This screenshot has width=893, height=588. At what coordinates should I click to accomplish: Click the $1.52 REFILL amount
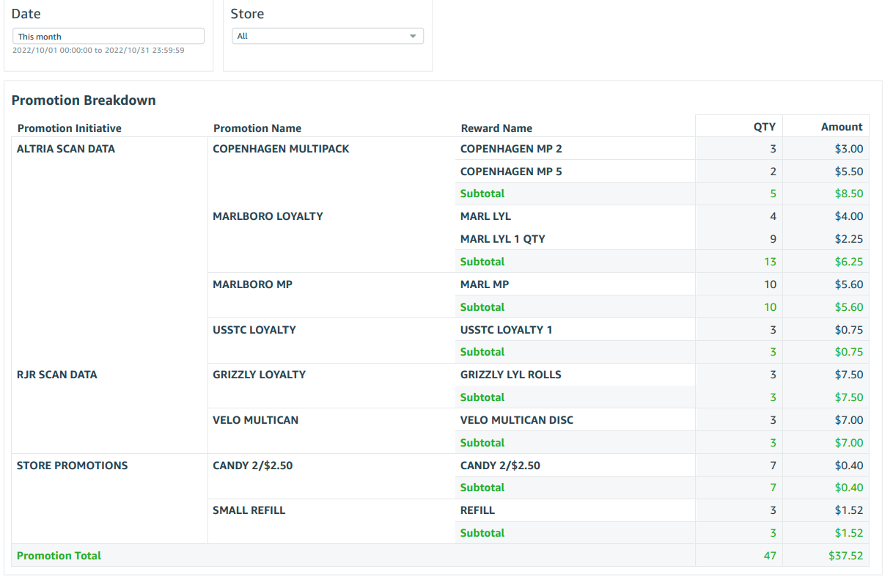pyautogui.click(x=849, y=510)
